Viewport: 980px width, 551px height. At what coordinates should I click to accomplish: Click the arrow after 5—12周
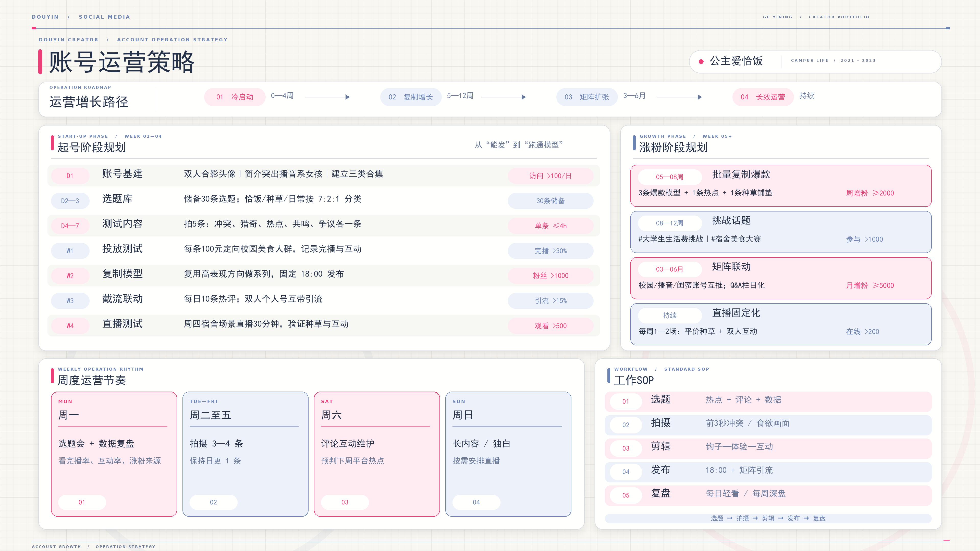[503, 97]
